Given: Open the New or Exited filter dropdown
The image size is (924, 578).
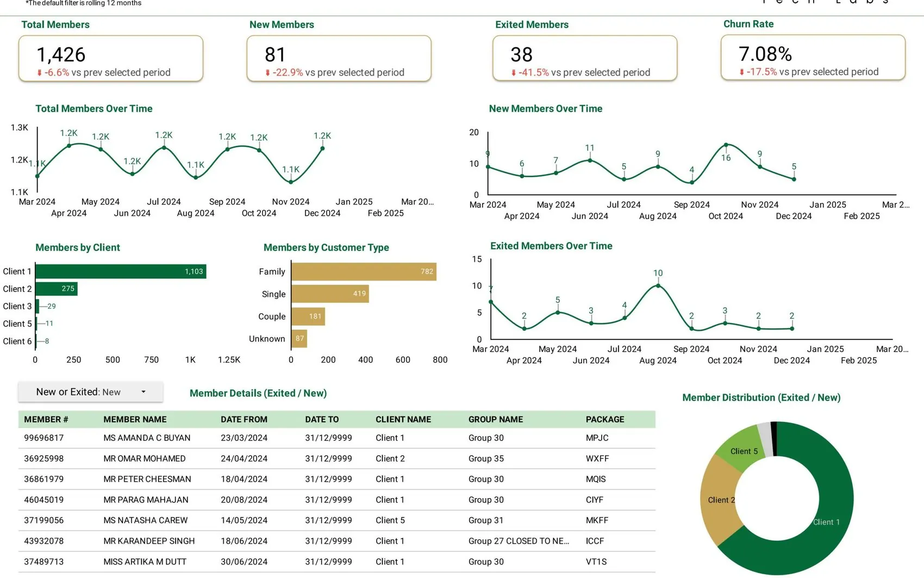Looking at the screenshot, I should click(90, 392).
